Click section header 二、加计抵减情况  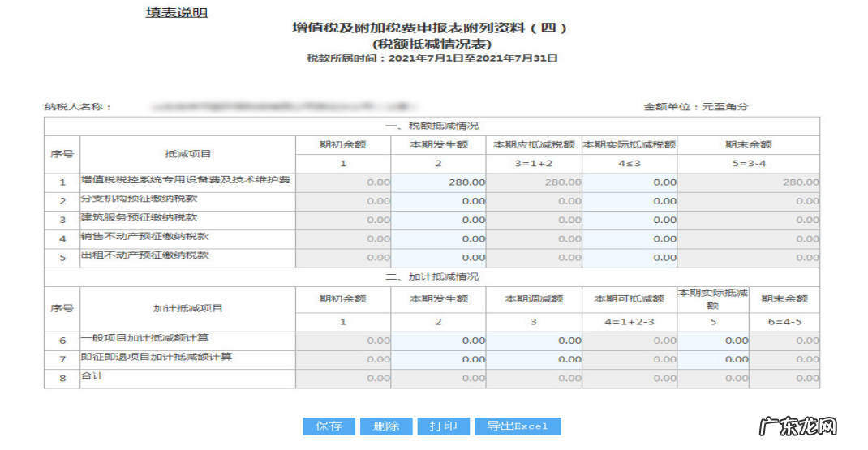coord(432,276)
